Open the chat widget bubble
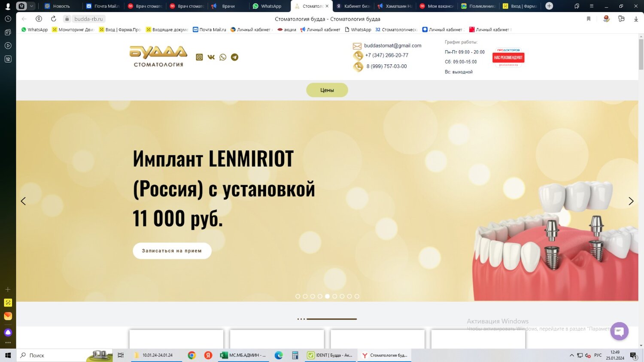This screenshot has height=362, width=644. [619, 331]
